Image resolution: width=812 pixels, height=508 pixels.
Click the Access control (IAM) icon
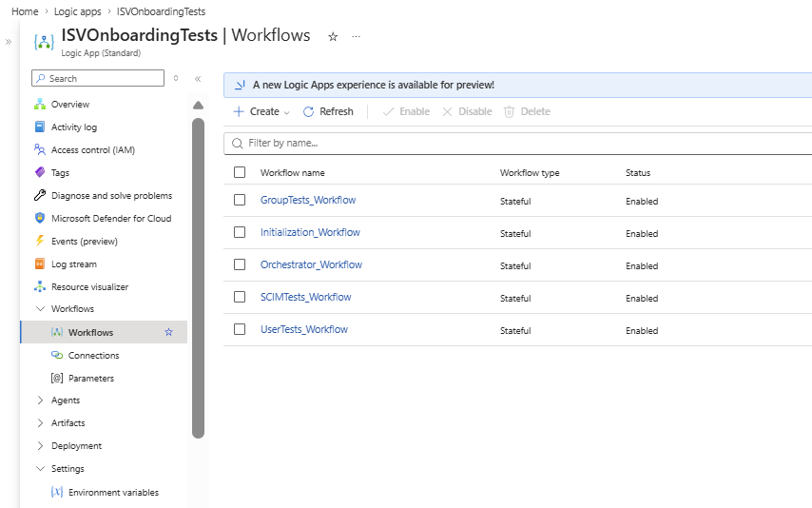pos(40,149)
